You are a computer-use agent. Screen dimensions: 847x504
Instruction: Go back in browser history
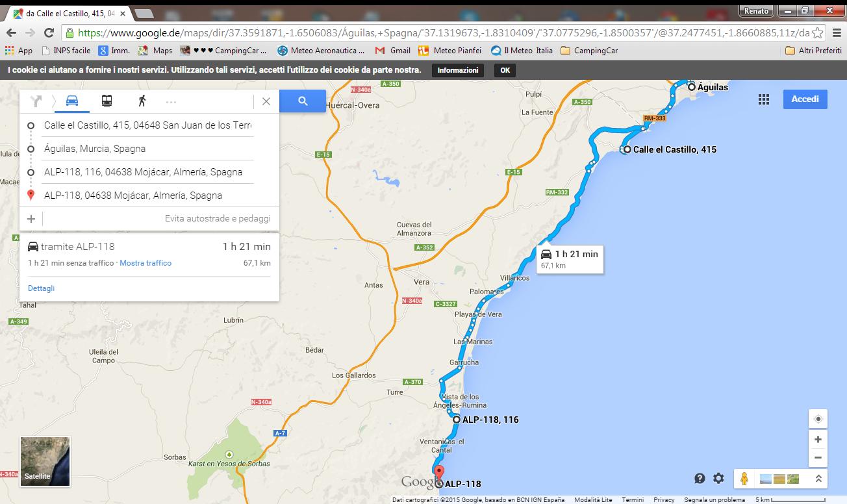[x=11, y=32]
